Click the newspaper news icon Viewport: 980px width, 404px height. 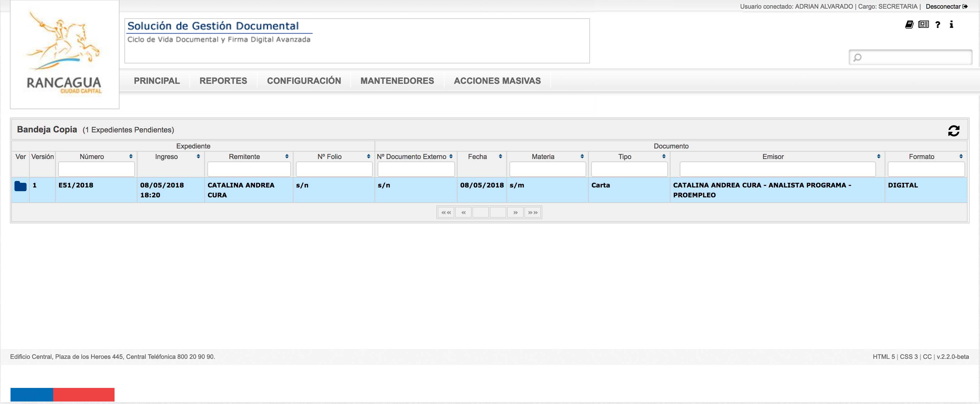point(923,25)
